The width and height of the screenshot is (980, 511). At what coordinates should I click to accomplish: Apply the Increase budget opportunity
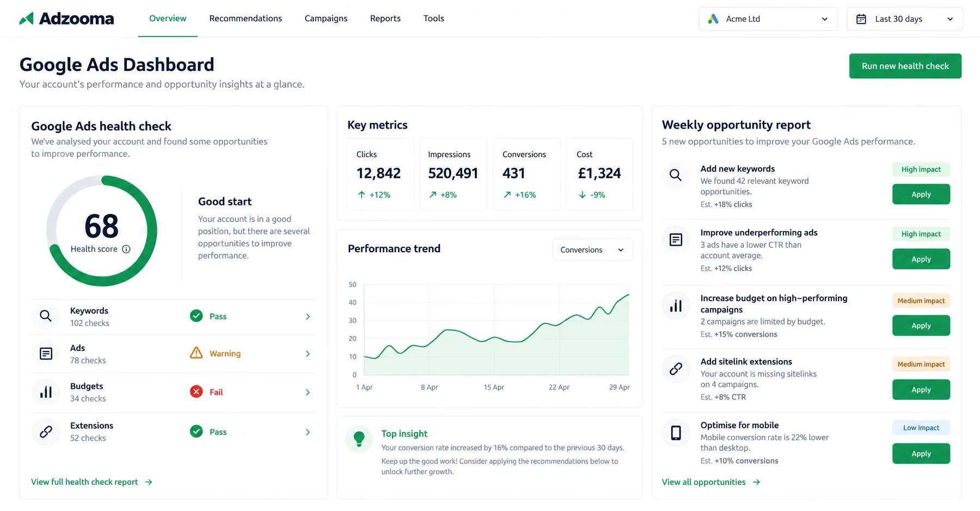click(x=921, y=326)
